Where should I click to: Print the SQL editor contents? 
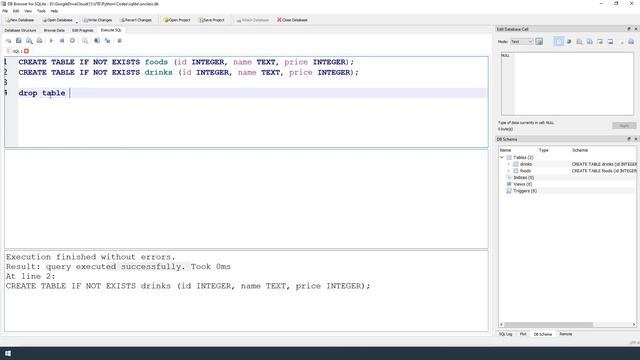pyautogui.click(x=40, y=41)
